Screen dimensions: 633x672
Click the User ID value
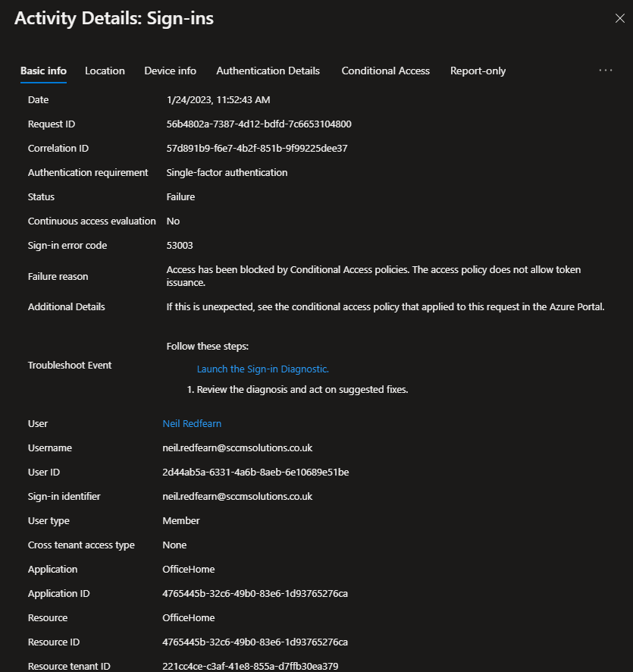255,472
